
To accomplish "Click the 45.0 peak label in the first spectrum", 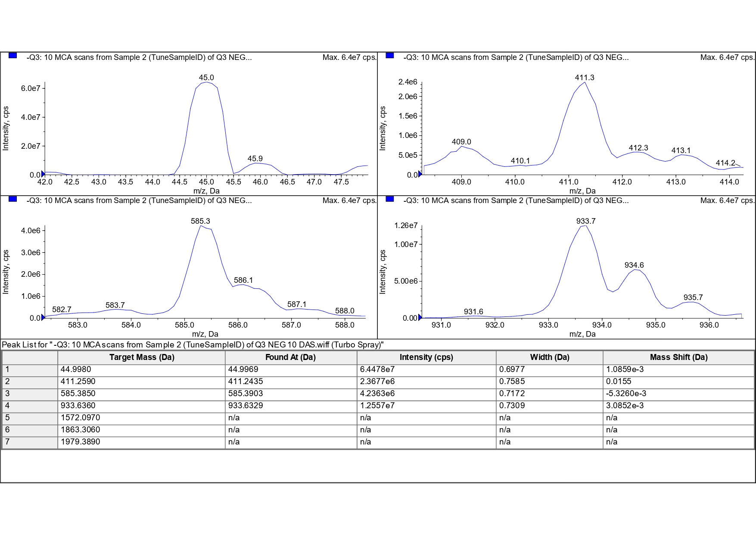I will click(x=206, y=78).
